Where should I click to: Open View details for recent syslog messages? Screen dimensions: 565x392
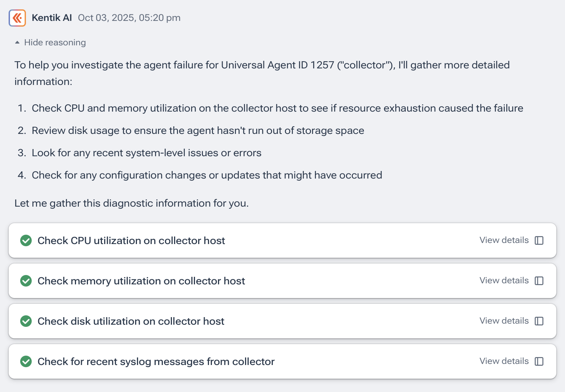coord(503,361)
